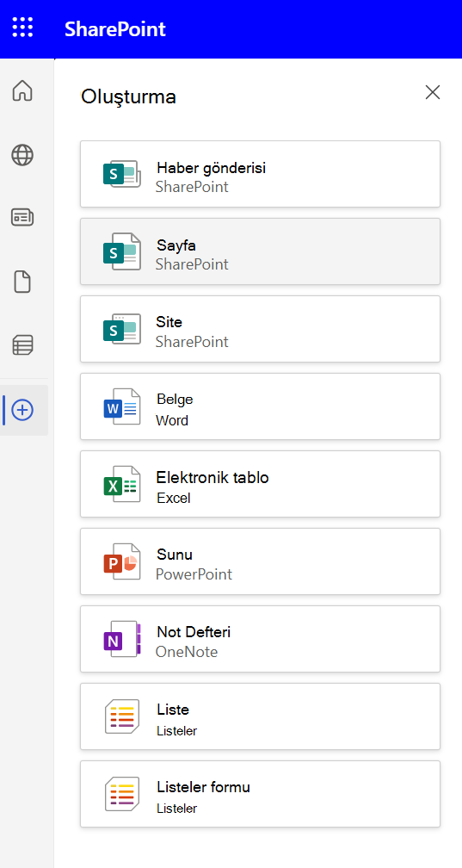Viewport: 462px width, 868px height.
Task: Create a PowerPoint Sunu presentation
Action: click(x=260, y=561)
